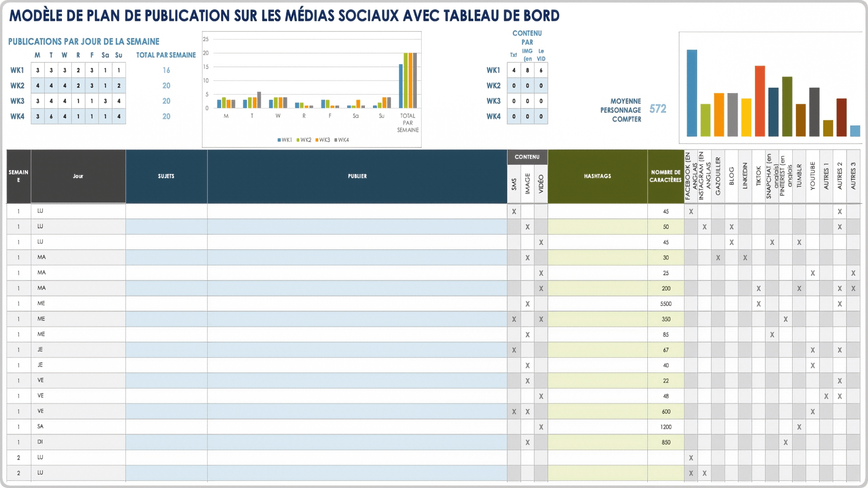Screen dimensions: 868x488
Task: Click the average character count value 572
Action: coord(658,109)
